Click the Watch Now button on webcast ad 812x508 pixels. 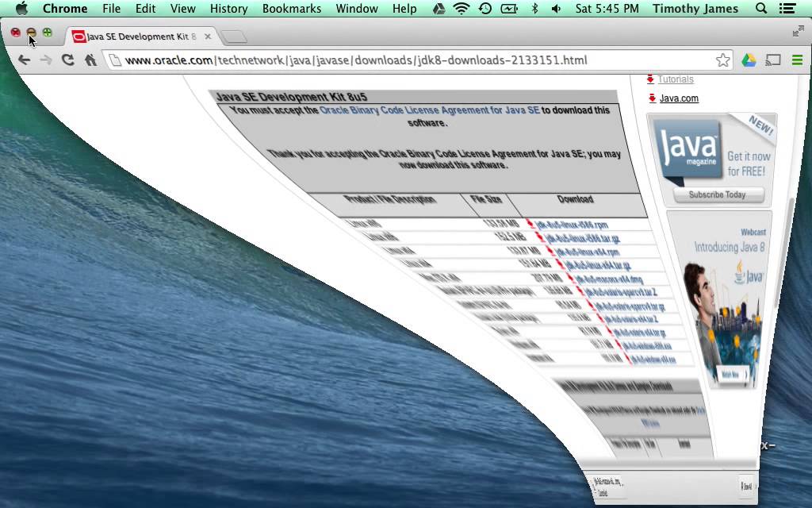click(732, 375)
